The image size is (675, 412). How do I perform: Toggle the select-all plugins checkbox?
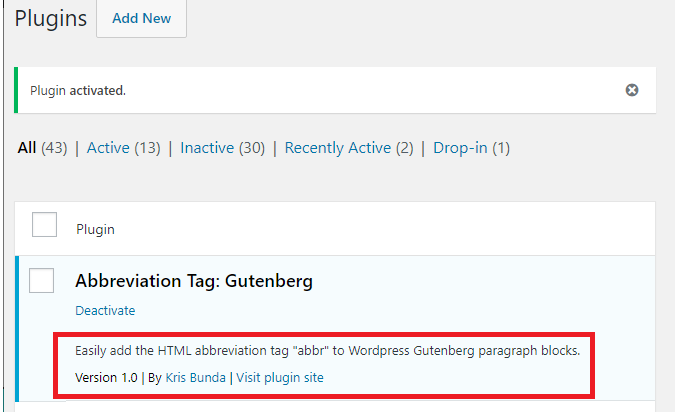click(44, 224)
